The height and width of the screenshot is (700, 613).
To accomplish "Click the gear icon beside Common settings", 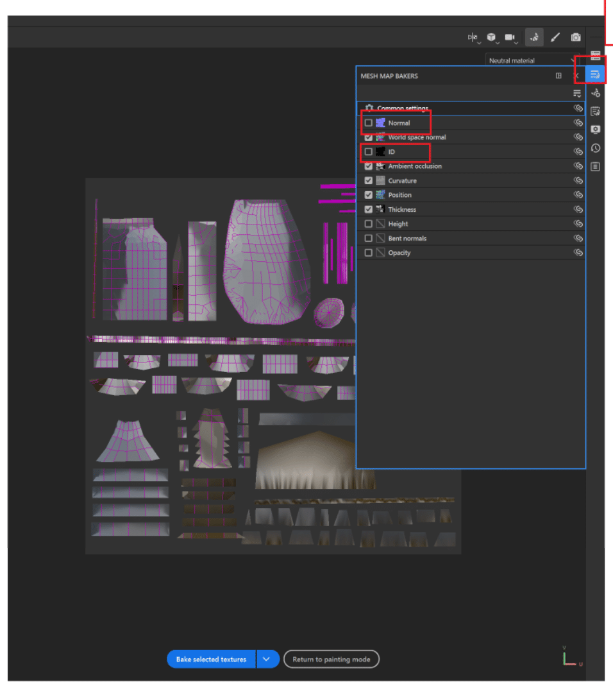I will pyautogui.click(x=369, y=108).
